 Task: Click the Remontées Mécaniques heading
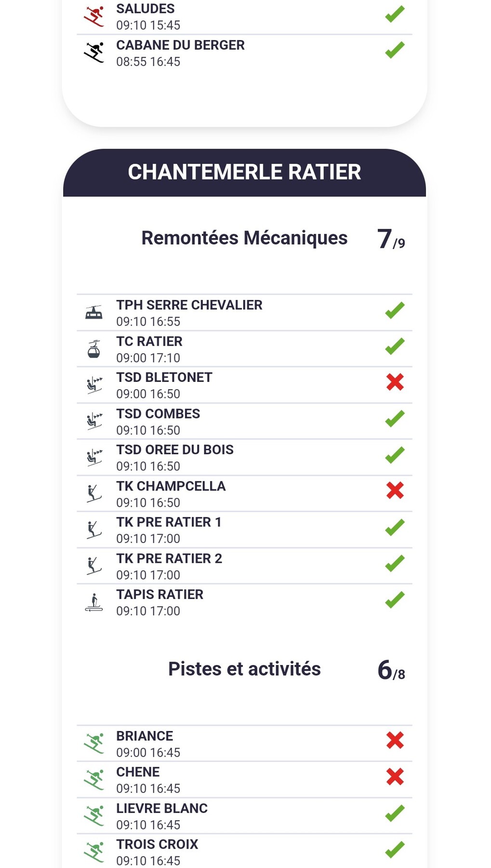tap(244, 238)
